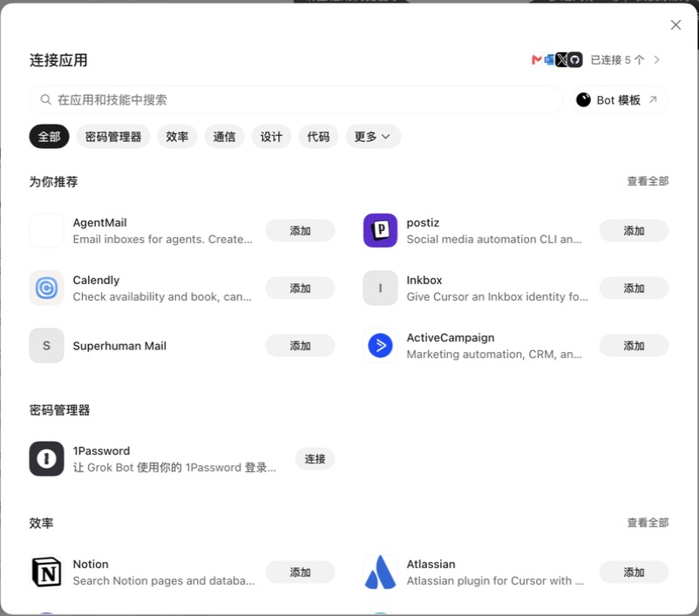Open the 已连接 5 个 chevron
The image size is (699, 616).
pos(656,60)
